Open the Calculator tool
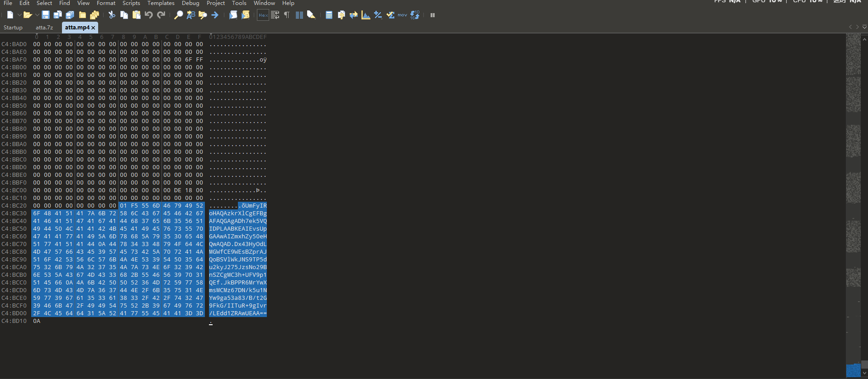 329,15
